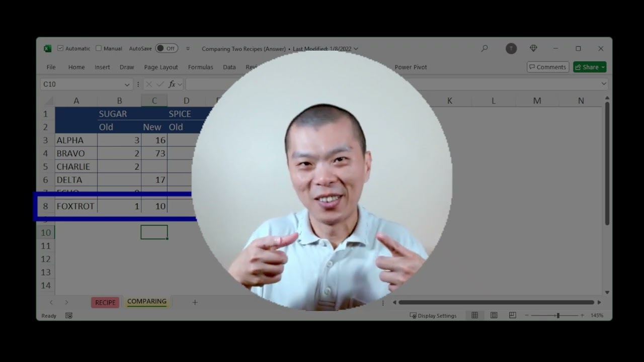Image resolution: width=644 pixels, height=362 pixels.
Task: Click the zoom slider handle
Action: point(557,315)
